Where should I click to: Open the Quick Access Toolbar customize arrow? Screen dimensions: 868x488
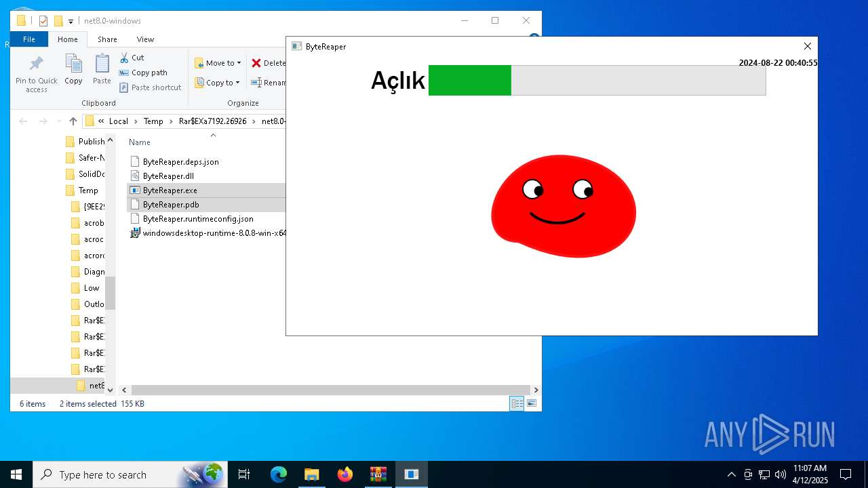[x=71, y=21]
